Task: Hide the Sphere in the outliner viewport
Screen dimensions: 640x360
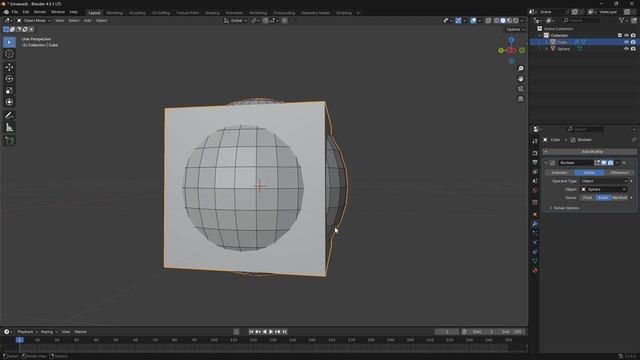Action: tap(627, 49)
